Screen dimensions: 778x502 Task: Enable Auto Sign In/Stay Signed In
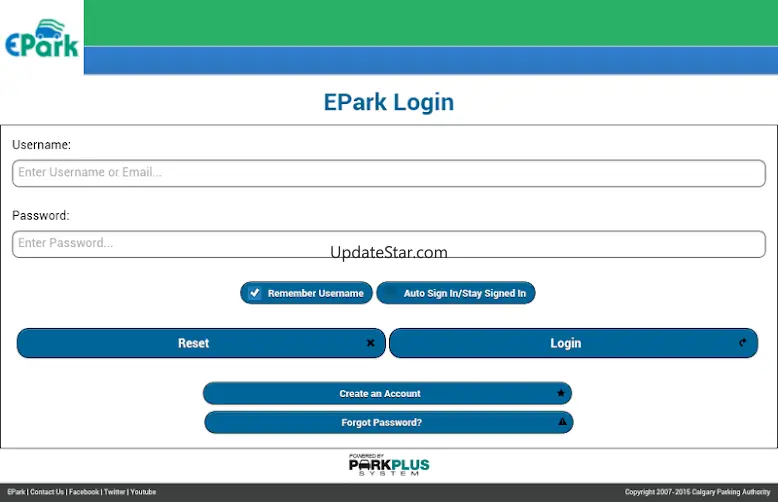455,293
